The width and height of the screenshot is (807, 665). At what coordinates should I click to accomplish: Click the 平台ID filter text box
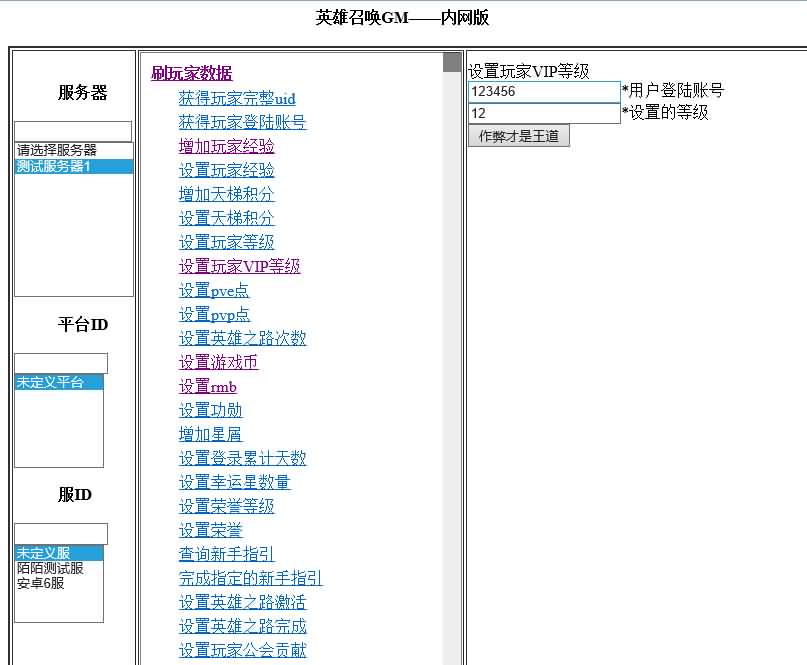tap(61, 363)
